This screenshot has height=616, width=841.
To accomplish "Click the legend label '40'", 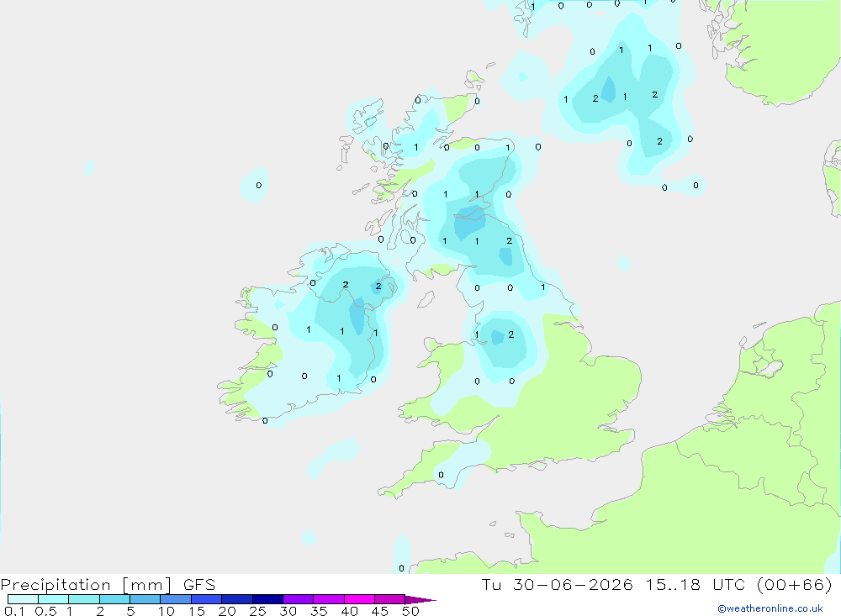I will point(349,611).
